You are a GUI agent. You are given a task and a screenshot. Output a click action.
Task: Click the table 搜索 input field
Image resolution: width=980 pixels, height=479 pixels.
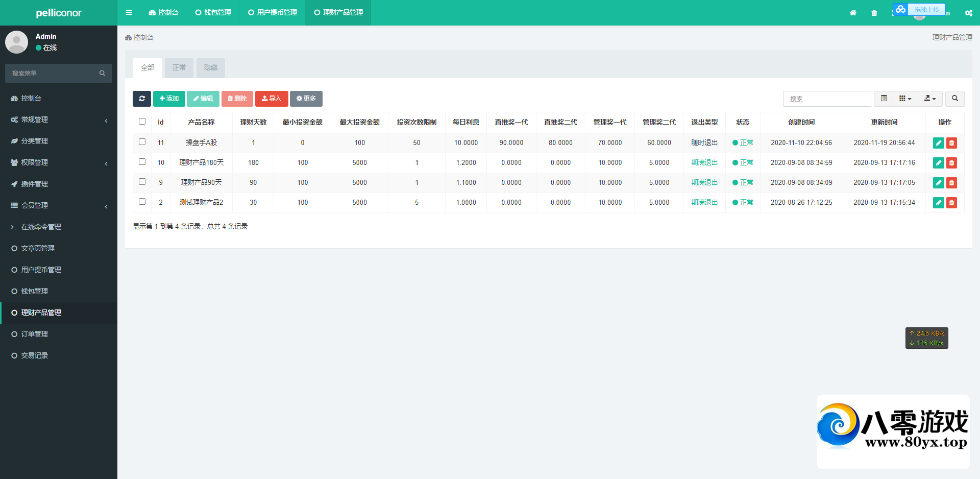(827, 99)
